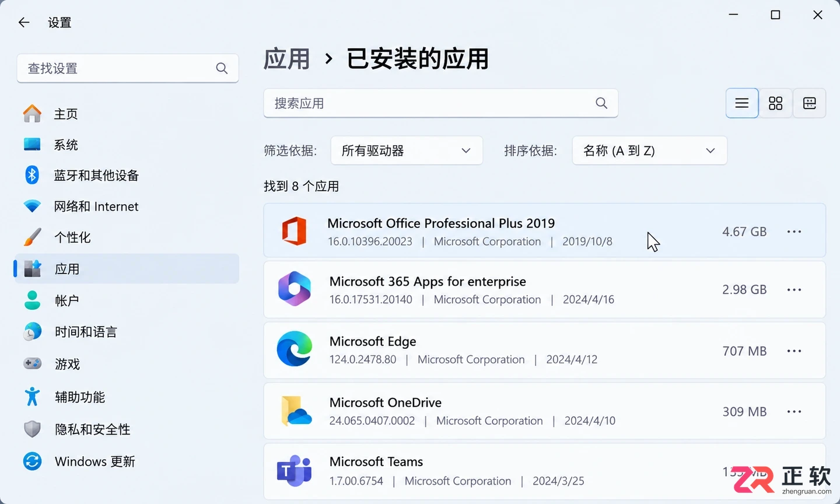Open more options for Microsoft Edge
The height and width of the screenshot is (504, 840).
click(x=794, y=351)
